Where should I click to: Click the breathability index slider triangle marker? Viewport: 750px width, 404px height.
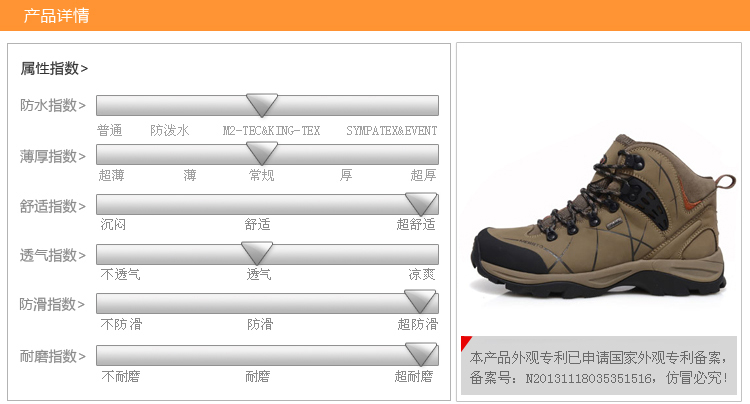click(257, 253)
